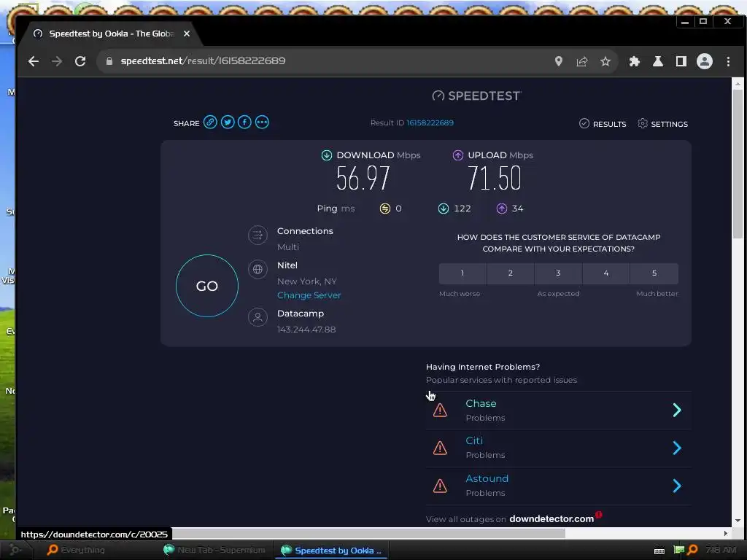The height and width of the screenshot is (560, 747).
Task: Copy result link via share link icon
Action: pos(210,122)
